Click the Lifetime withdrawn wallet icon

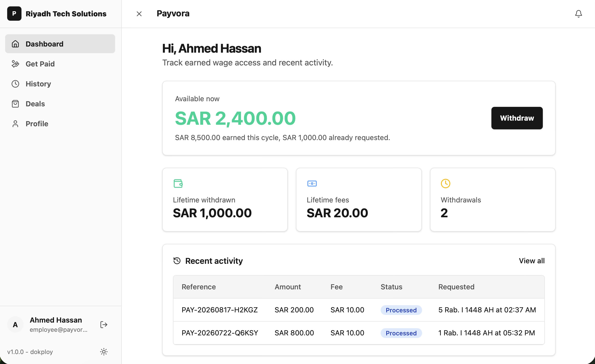point(178,183)
